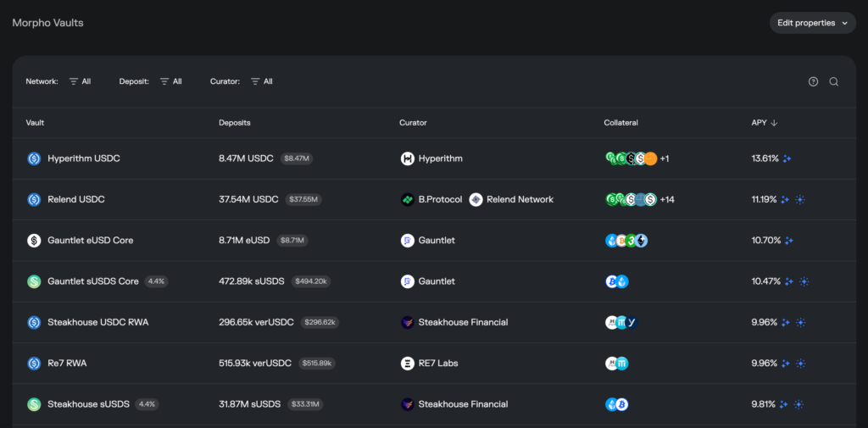Open the Relend USDC vault

coord(76,199)
